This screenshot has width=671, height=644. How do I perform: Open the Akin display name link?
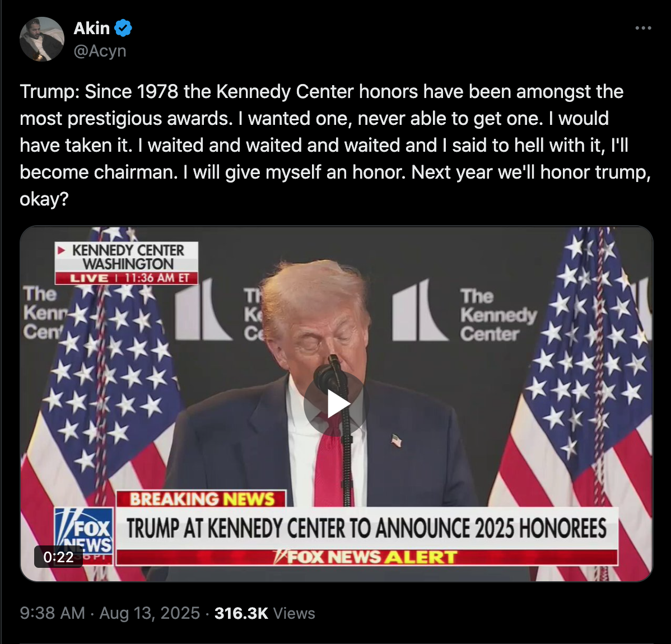point(92,28)
